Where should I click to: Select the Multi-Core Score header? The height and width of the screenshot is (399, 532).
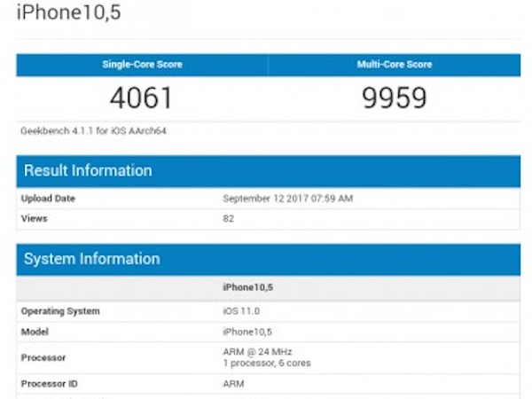395,65
